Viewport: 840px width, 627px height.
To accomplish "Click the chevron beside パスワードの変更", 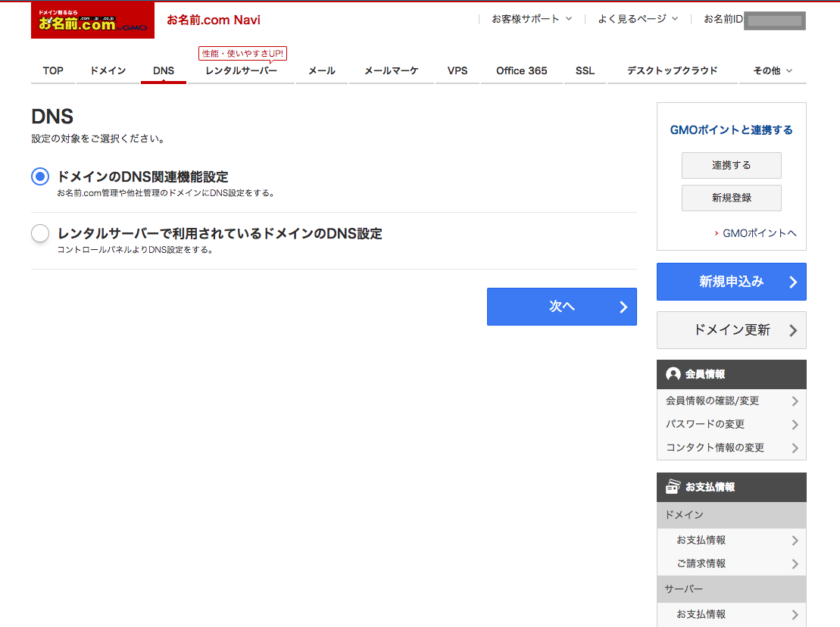I will click(795, 425).
